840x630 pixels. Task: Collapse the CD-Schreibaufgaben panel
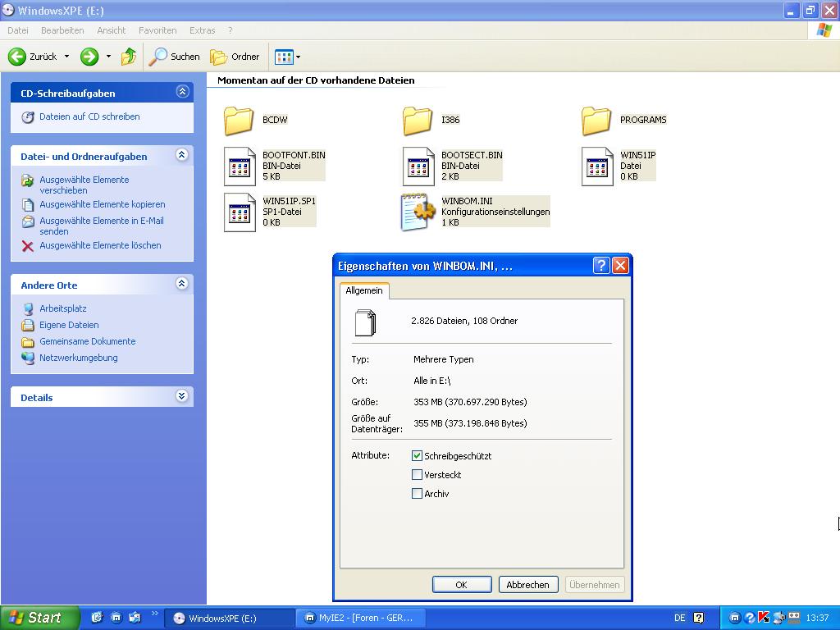click(x=182, y=92)
